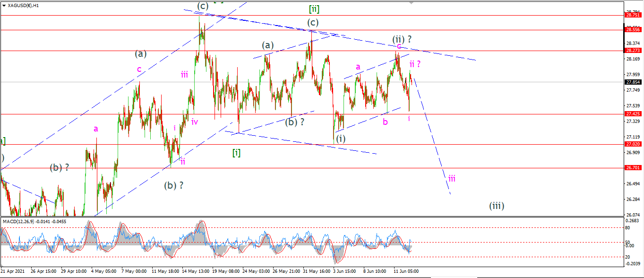Click the 27.020 red price label

click(x=634, y=144)
